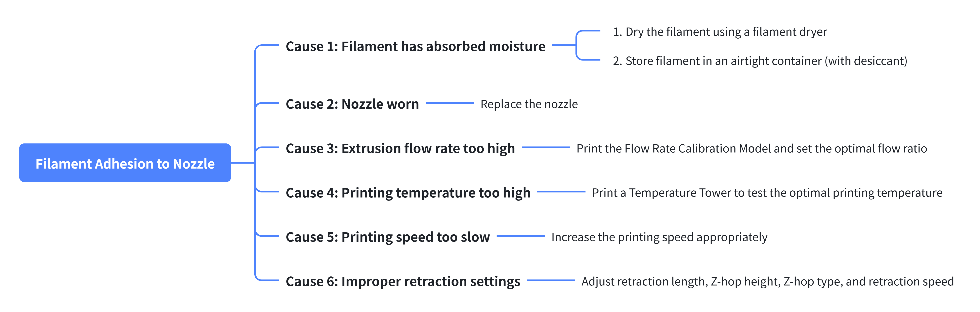The width and height of the screenshot is (980, 312).
Task: Select the Flow Rate Calibration Model solution
Action: pos(752,148)
